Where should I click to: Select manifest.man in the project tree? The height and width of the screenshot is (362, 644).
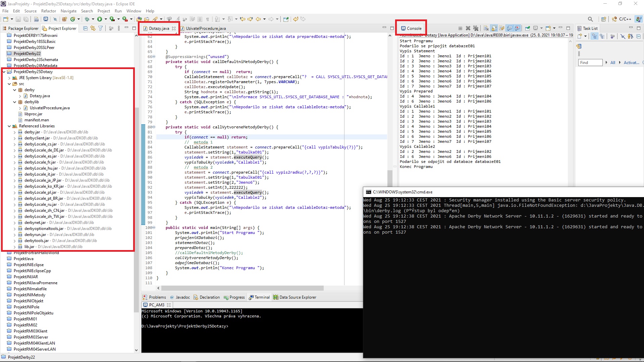[x=37, y=120]
